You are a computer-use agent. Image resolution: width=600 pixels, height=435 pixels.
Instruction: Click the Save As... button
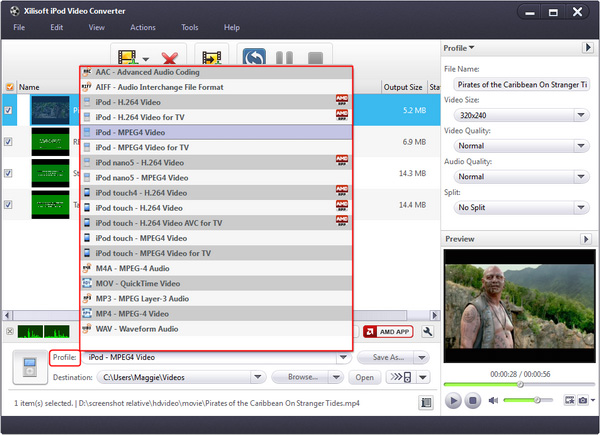386,357
